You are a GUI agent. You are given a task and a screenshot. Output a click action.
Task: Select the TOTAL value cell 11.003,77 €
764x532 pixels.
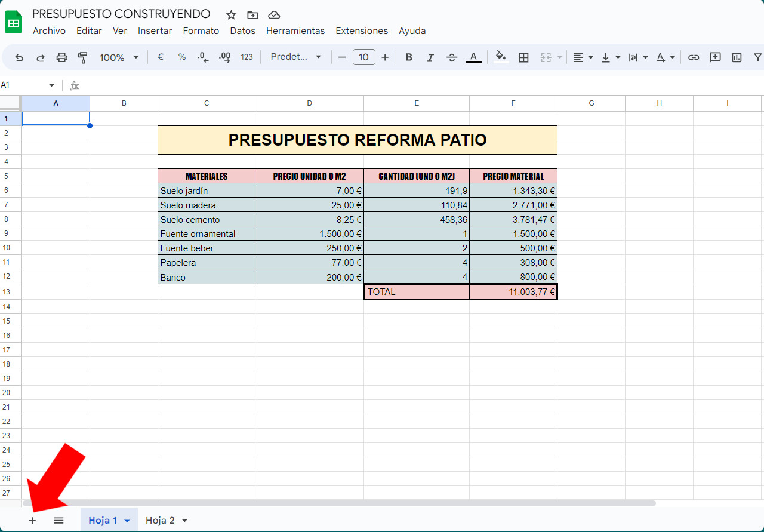tap(513, 292)
